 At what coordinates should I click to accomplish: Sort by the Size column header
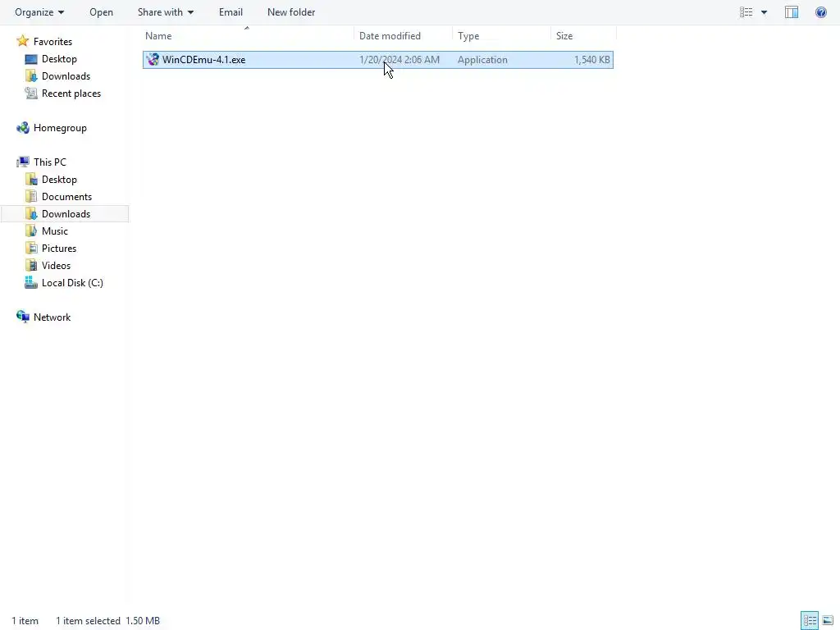pos(564,36)
